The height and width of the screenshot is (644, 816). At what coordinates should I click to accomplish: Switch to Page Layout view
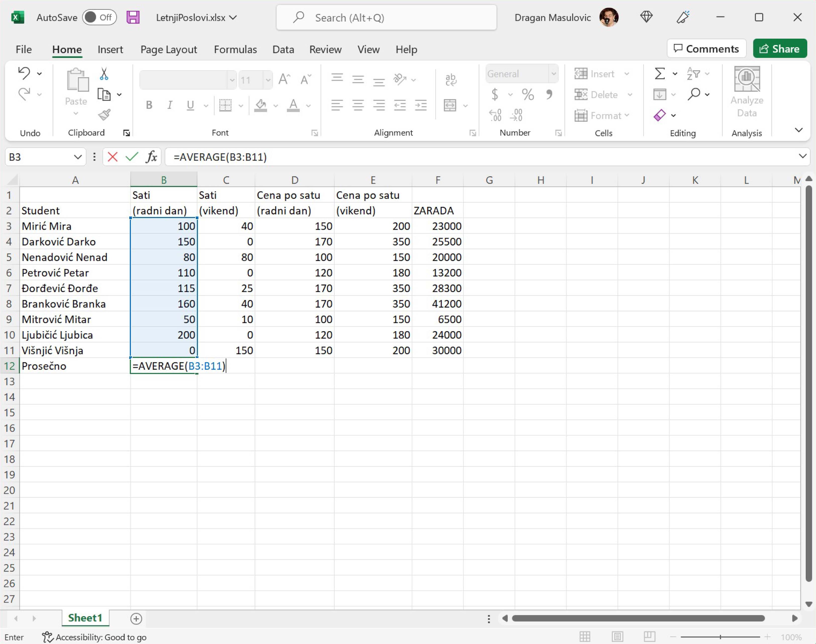(617, 637)
